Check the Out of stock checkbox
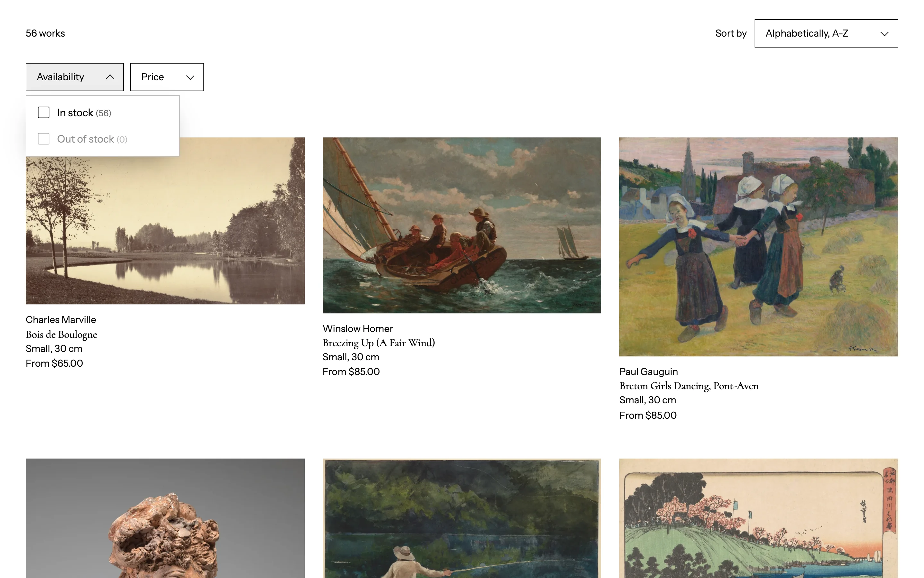The width and height of the screenshot is (924, 578). click(x=44, y=139)
